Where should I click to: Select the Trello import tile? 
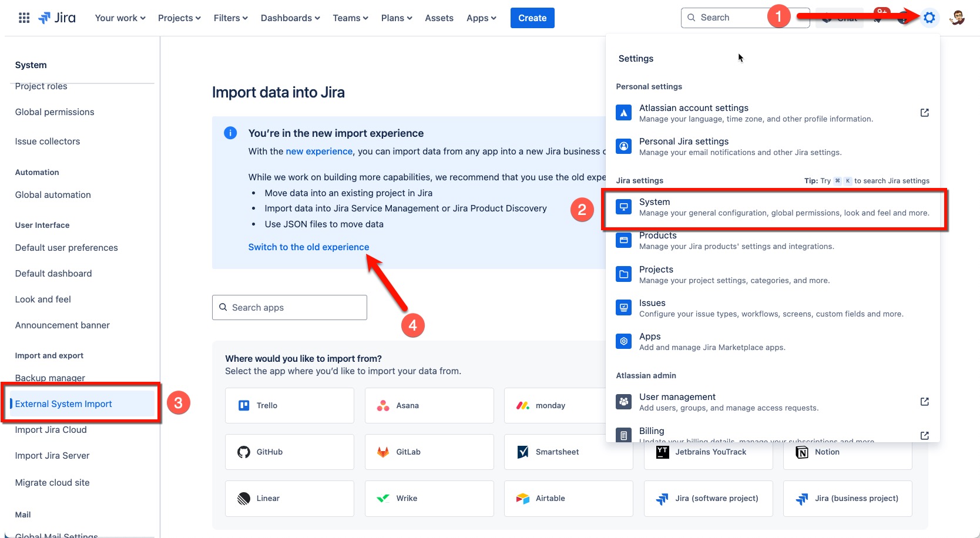pyautogui.click(x=288, y=405)
